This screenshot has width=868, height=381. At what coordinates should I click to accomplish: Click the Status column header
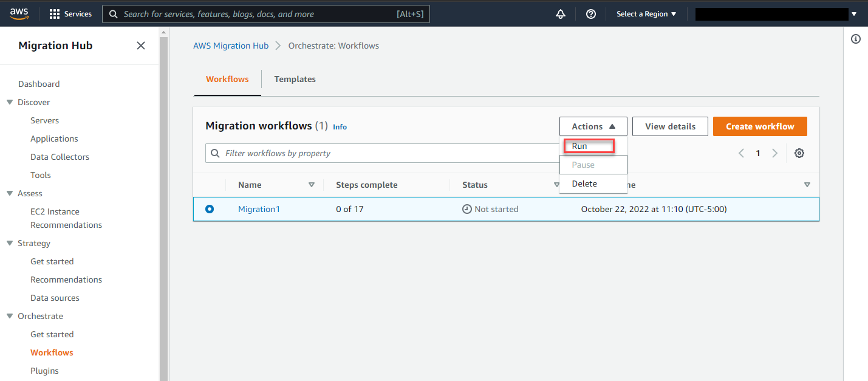(474, 185)
